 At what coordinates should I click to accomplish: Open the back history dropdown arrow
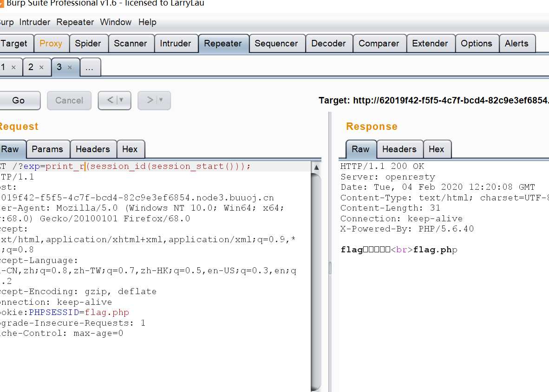[122, 100]
